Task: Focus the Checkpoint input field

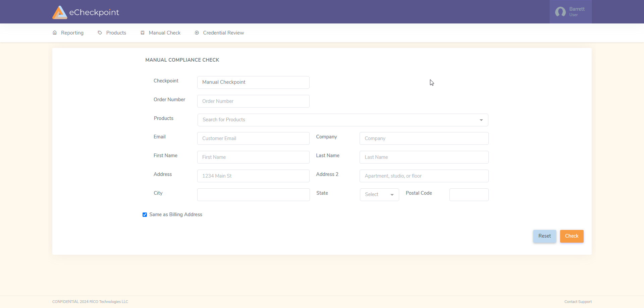Action: pos(253,82)
